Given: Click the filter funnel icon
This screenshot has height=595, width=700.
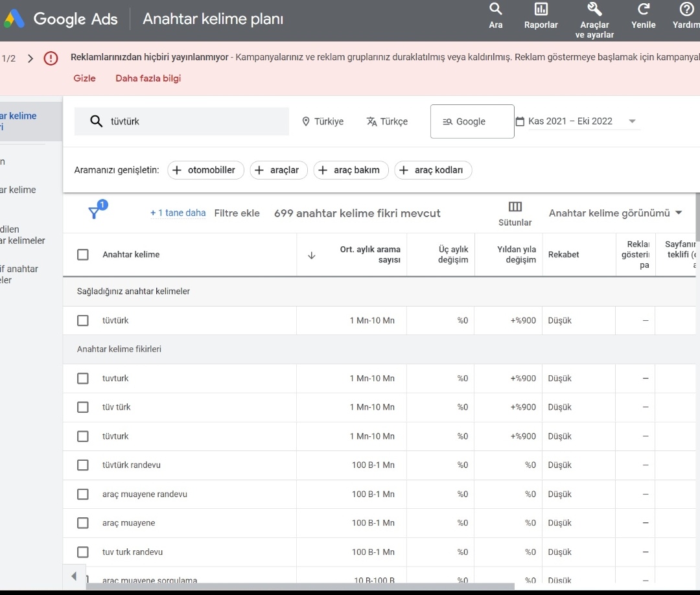Looking at the screenshot, I should 94,213.
